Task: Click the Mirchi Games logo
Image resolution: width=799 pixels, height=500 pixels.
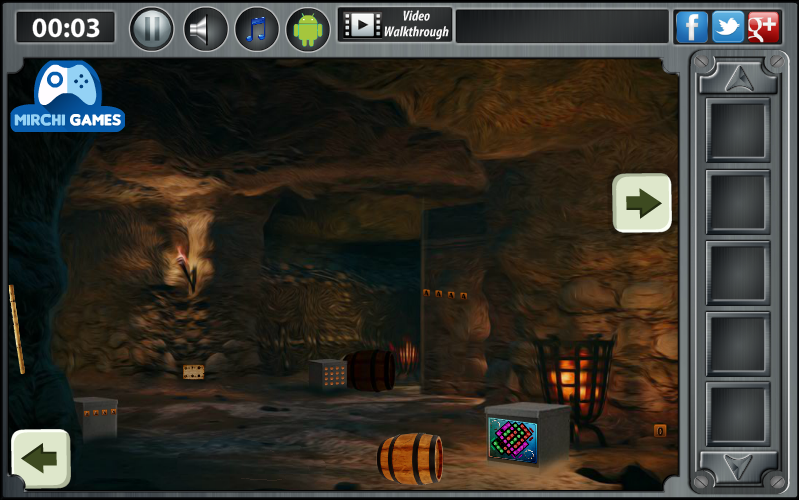Action: tap(67, 97)
